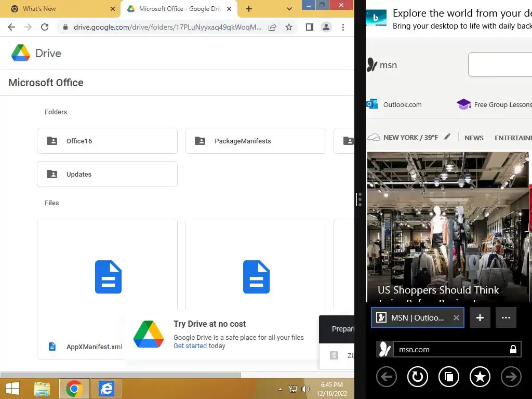
Task: Open the PackageManifests folder
Action: click(x=256, y=141)
